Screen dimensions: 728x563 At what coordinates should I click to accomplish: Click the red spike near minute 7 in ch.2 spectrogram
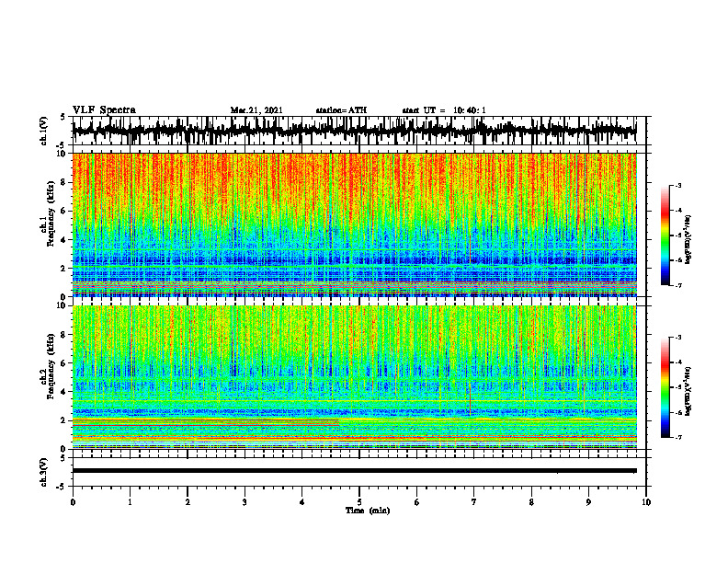pyautogui.click(x=470, y=398)
